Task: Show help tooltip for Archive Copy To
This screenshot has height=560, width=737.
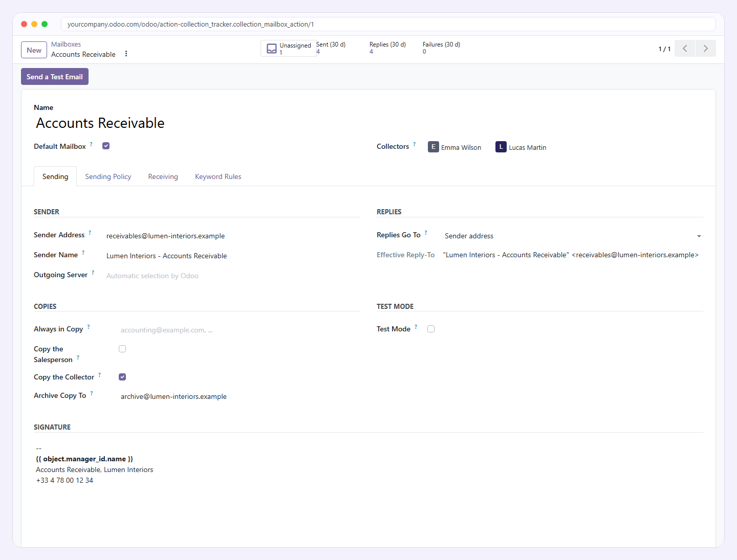Action: (x=92, y=393)
